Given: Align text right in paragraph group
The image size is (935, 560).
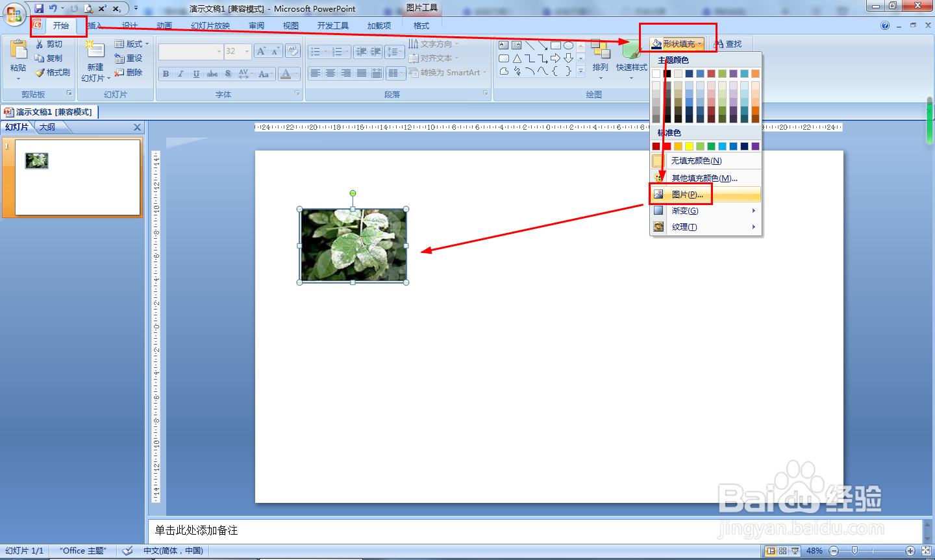Looking at the screenshot, I should (346, 73).
